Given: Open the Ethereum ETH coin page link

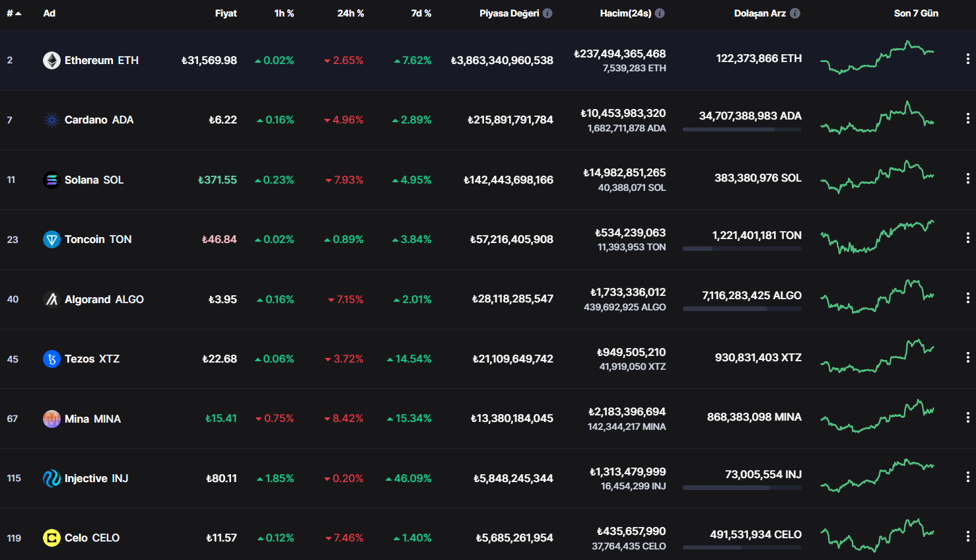Looking at the screenshot, I should [x=91, y=60].
